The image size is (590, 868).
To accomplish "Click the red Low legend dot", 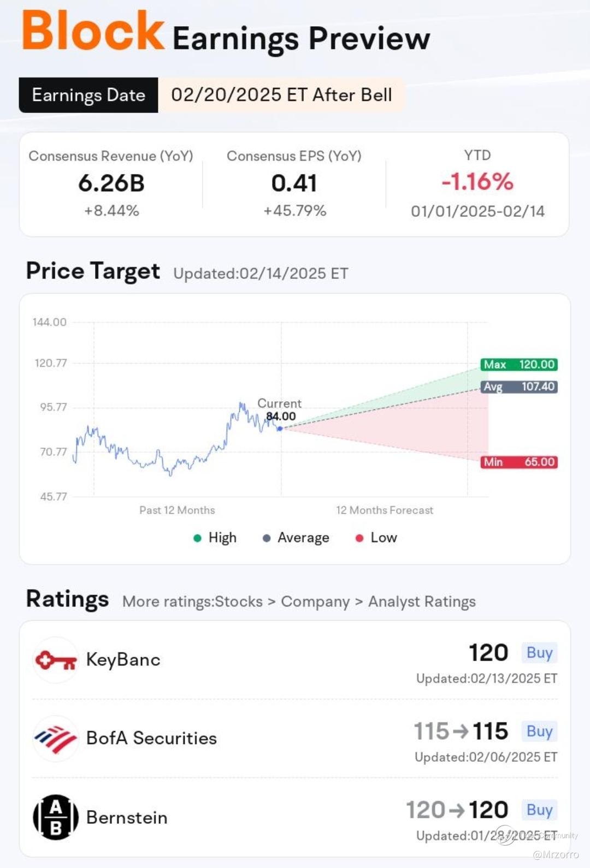I will click(359, 538).
